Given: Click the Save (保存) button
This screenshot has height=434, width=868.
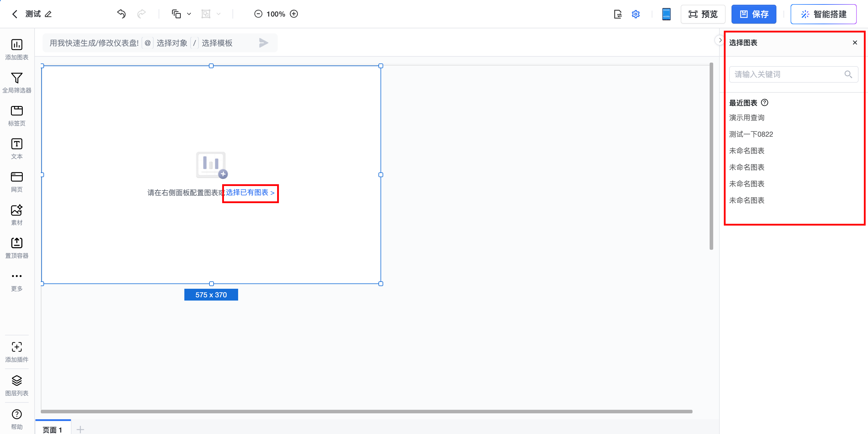Looking at the screenshot, I should click(x=753, y=14).
